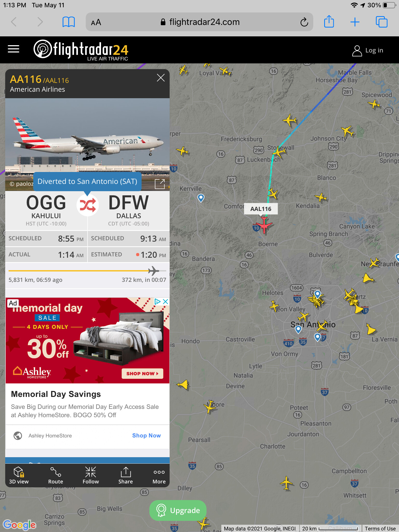The image size is (399, 532).
Task: Open a new Safari tab with plus
Action: [355, 22]
